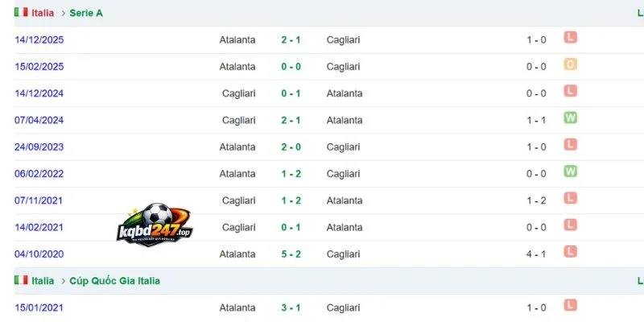644x322 pixels.
Task: Open the Serie A league link
Action: point(86,13)
